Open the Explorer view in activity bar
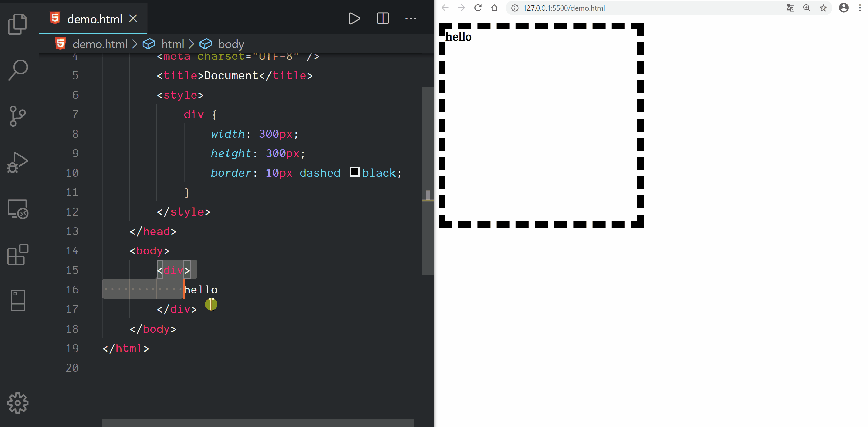Viewport: 868px width, 427px height. (x=17, y=24)
